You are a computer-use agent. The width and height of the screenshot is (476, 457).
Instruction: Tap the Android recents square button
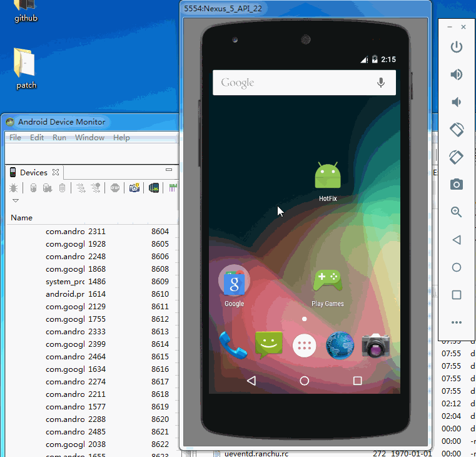coord(357,381)
